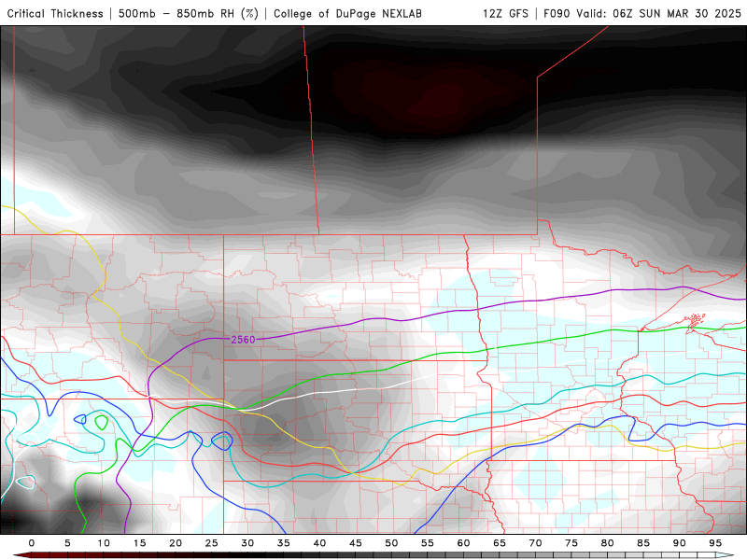Click the colorbar tick label "20"
This screenshot has height=560, width=747.
(176, 543)
